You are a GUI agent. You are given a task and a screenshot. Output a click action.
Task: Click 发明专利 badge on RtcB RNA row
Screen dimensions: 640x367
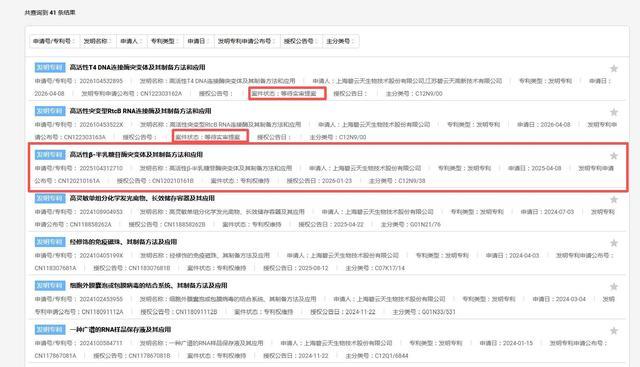pyautogui.click(x=50, y=111)
